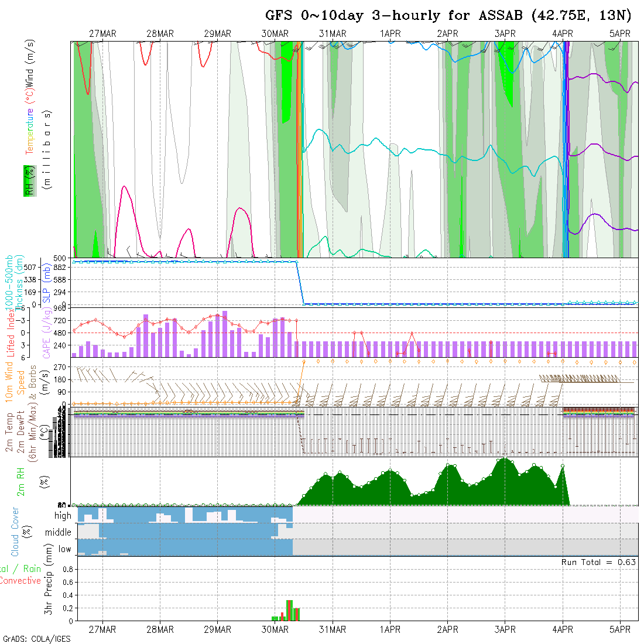Select the 720 CAPE axis value
Screen dimensions: 644x644
(x=60, y=320)
